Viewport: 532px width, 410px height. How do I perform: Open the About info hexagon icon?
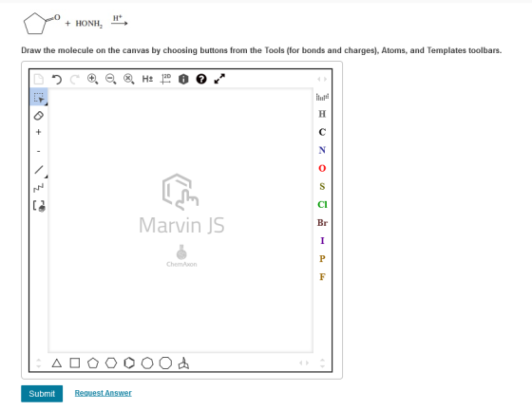pos(183,79)
